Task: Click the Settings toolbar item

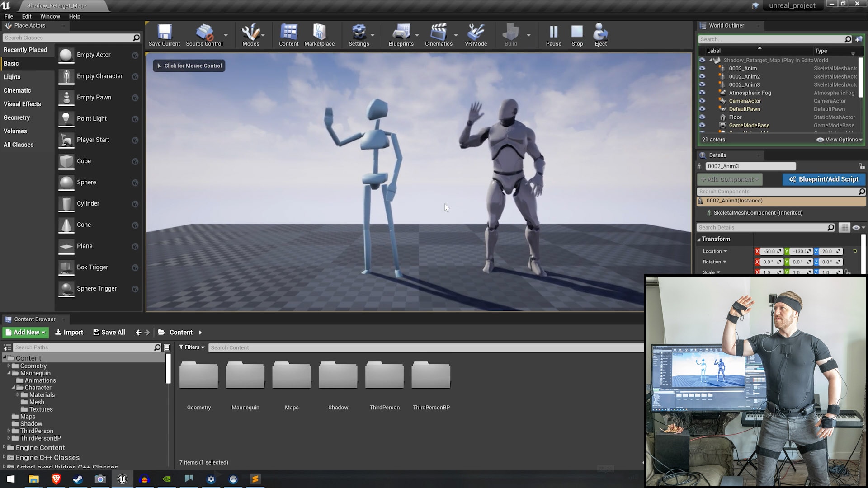Action: [x=359, y=34]
